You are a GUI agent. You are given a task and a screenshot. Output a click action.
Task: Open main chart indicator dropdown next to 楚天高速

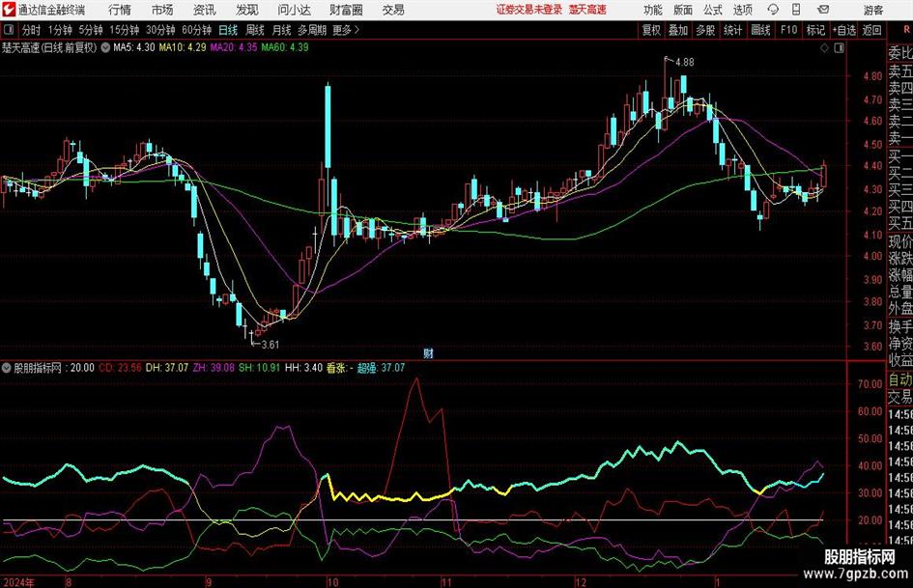[105, 47]
